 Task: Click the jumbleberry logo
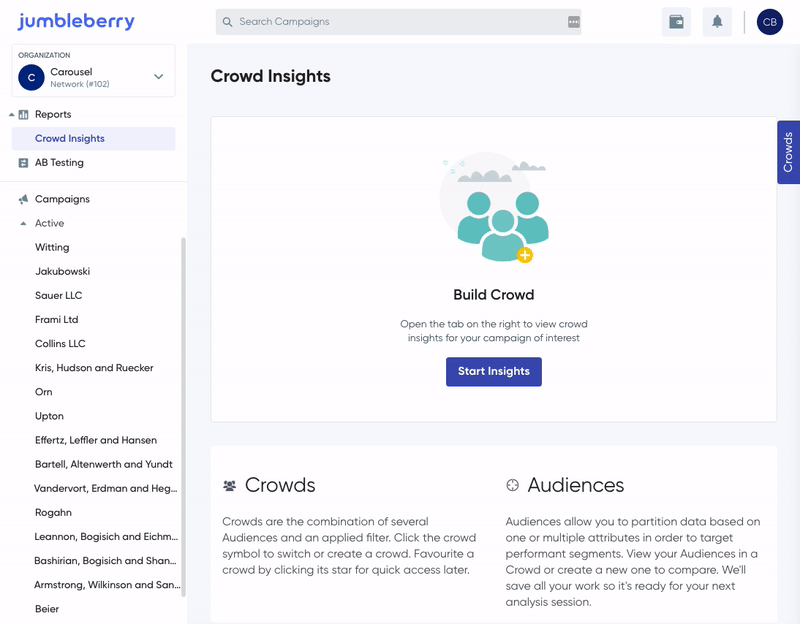[x=76, y=21]
